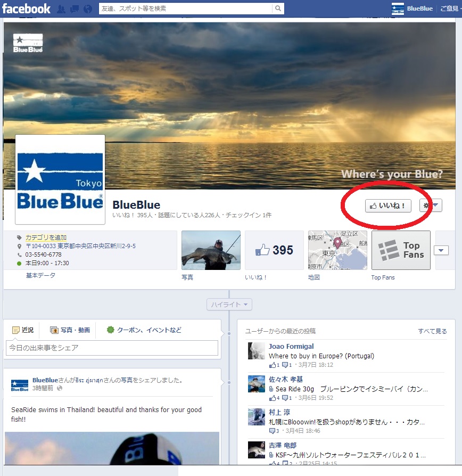Focus the top search input field
462x476 pixels.
(x=185, y=9)
